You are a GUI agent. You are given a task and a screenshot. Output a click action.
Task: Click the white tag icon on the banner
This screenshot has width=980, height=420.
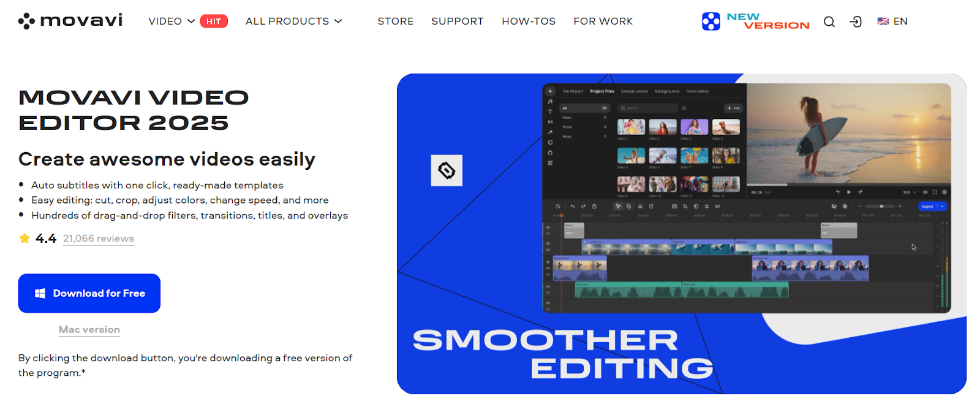tap(447, 170)
